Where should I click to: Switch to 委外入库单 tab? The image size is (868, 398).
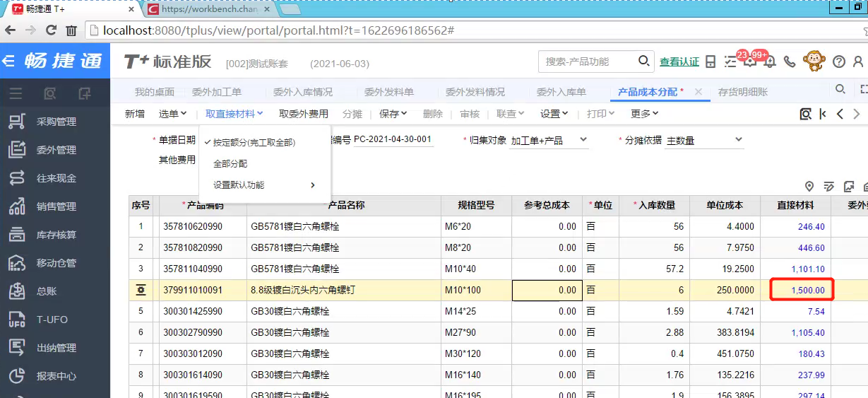[x=561, y=92]
